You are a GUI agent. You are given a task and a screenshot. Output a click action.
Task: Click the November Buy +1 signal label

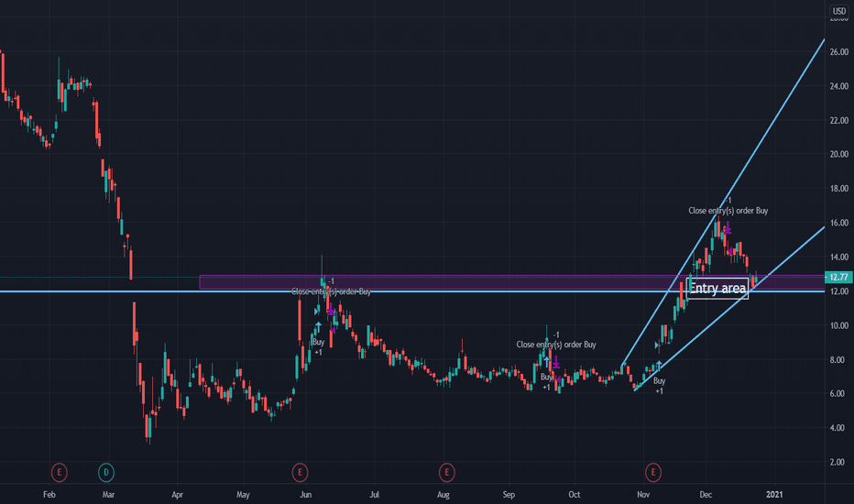659,386
